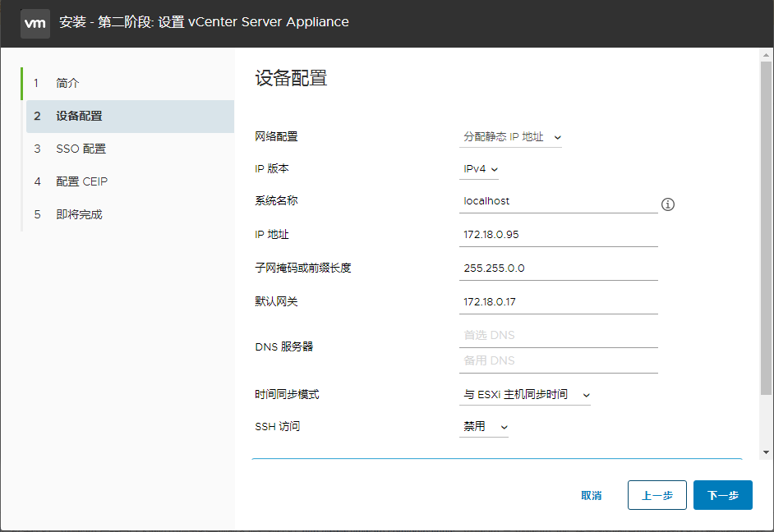Click the vertical scrollbar thumb
The width and height of the screenshot is (774, 532).
click(x=766, y=228)
